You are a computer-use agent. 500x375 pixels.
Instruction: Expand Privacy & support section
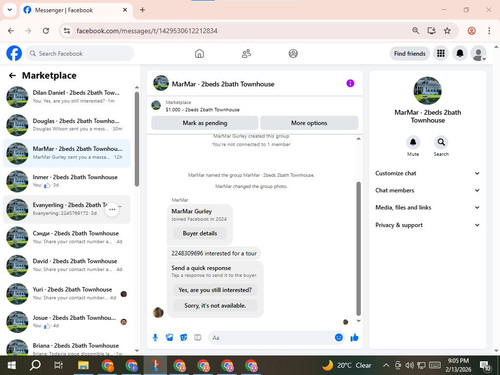point(428,225)
